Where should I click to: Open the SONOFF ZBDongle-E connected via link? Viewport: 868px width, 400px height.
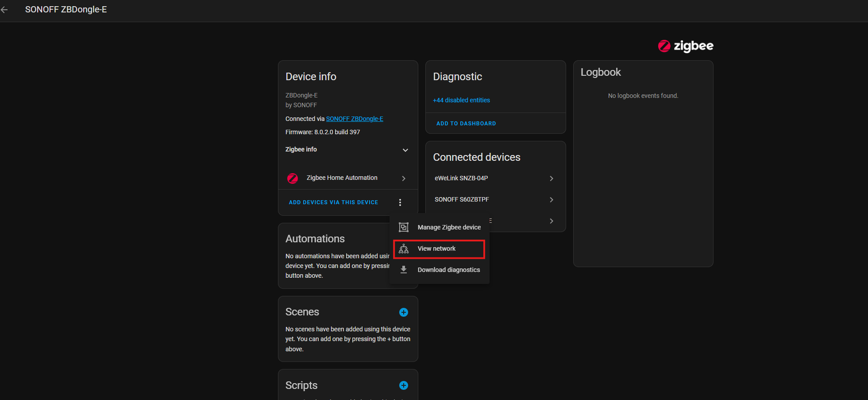coord(355,118)
